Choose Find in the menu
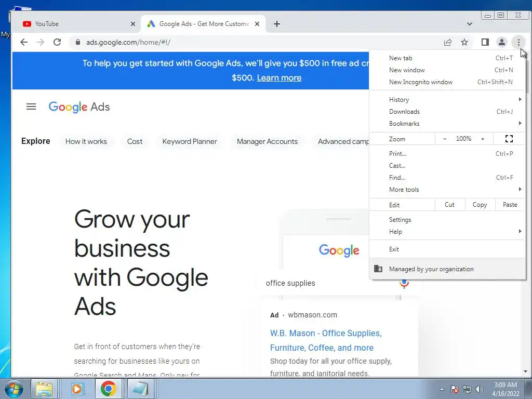The height and width of the screenshot is (399, 532). tap(447, 178)
